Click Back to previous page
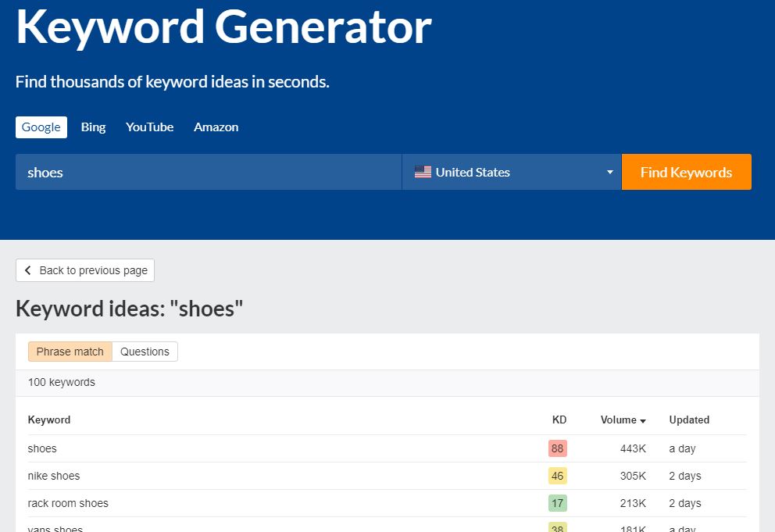The image size is (775, 532). (84, 270)
